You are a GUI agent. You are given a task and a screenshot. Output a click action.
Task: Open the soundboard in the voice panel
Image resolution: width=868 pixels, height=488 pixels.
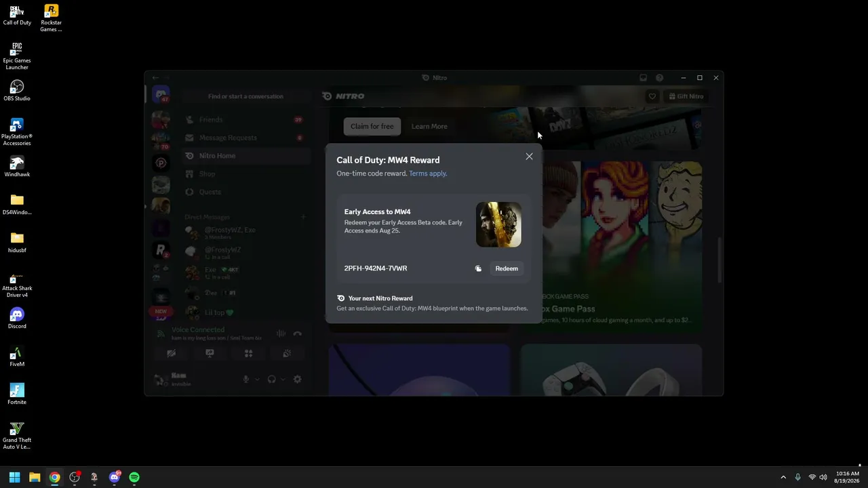pos(287,353)
